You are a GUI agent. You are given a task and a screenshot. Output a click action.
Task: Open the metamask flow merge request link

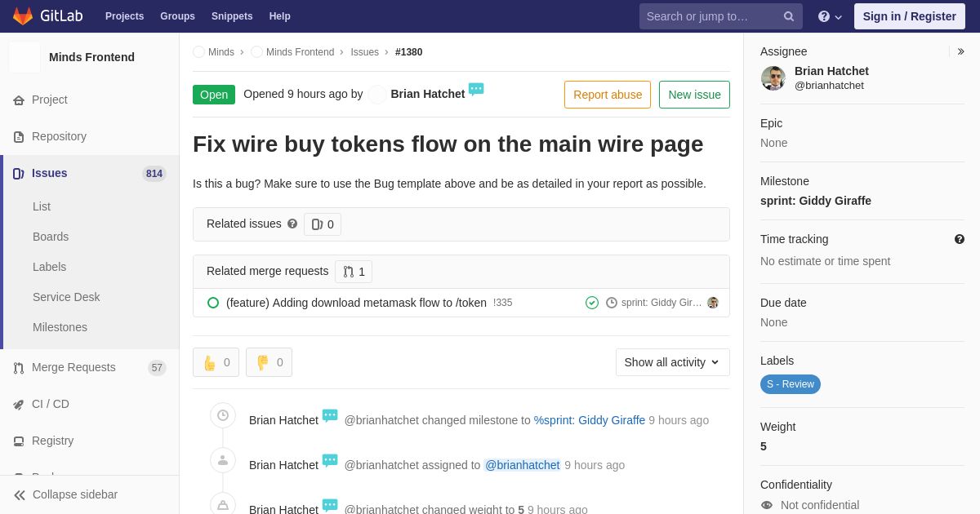click(x=356, y=303)
